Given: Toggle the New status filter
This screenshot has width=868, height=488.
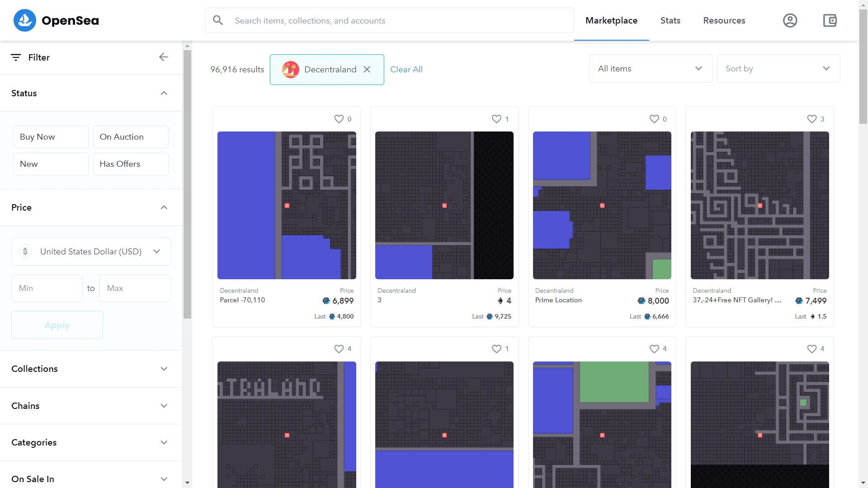Looking at the screenshot, I should coord(51,164).
